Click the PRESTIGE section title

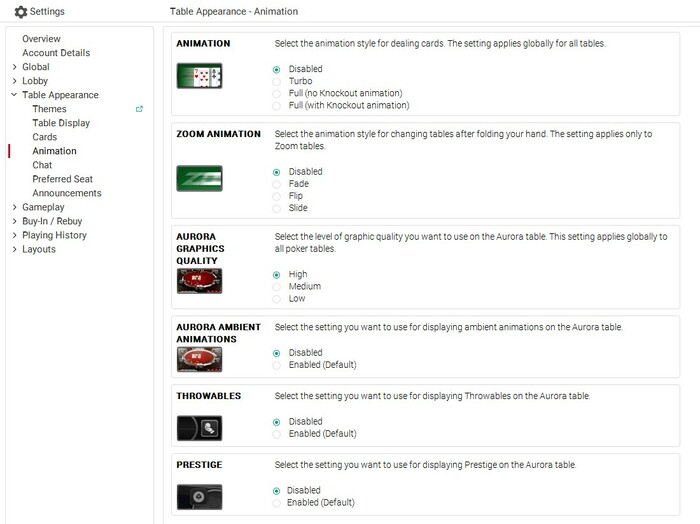[199, 465]
